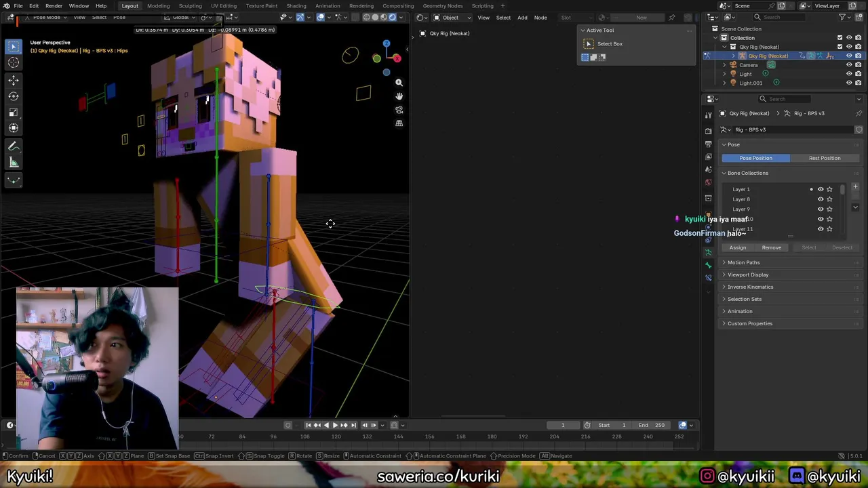Enable Rest Position in the Pose panel
This screenshot has width=868, height=488.
tap(825, 158)
